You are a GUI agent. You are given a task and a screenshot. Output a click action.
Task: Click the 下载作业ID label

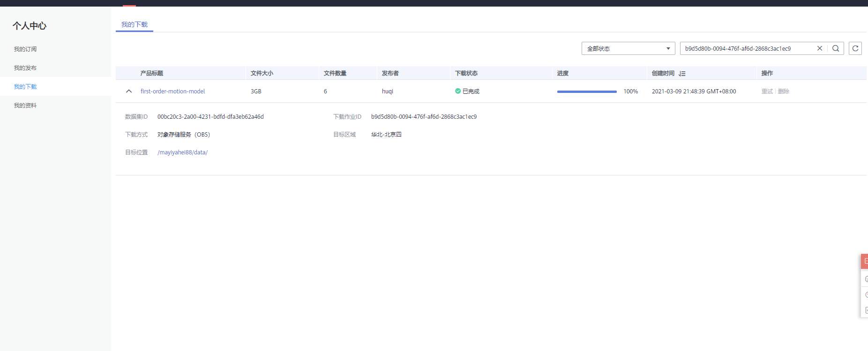coord(347,116)
